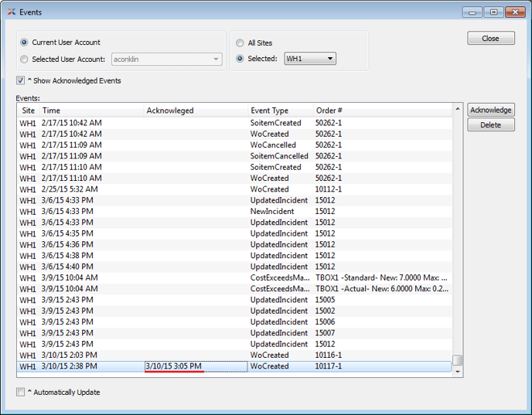Click the Close button
This screenshot has width=532, height=415.
tap(490, 38)
